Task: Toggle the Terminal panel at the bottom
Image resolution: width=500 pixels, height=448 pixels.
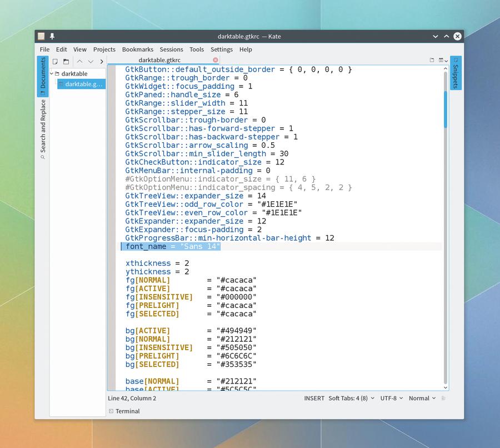Action: tap(124, 411)
